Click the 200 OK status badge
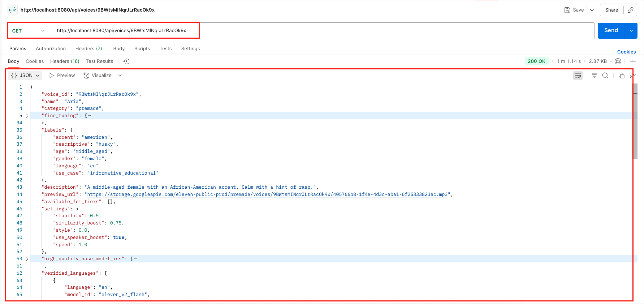The image size is (644, 304). [536, 61]
